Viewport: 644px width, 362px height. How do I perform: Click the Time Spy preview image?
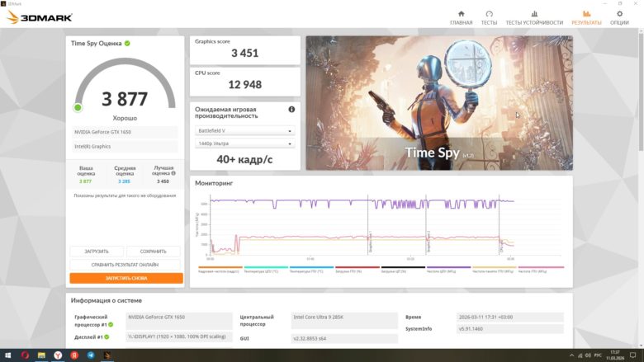pos(439,103)
